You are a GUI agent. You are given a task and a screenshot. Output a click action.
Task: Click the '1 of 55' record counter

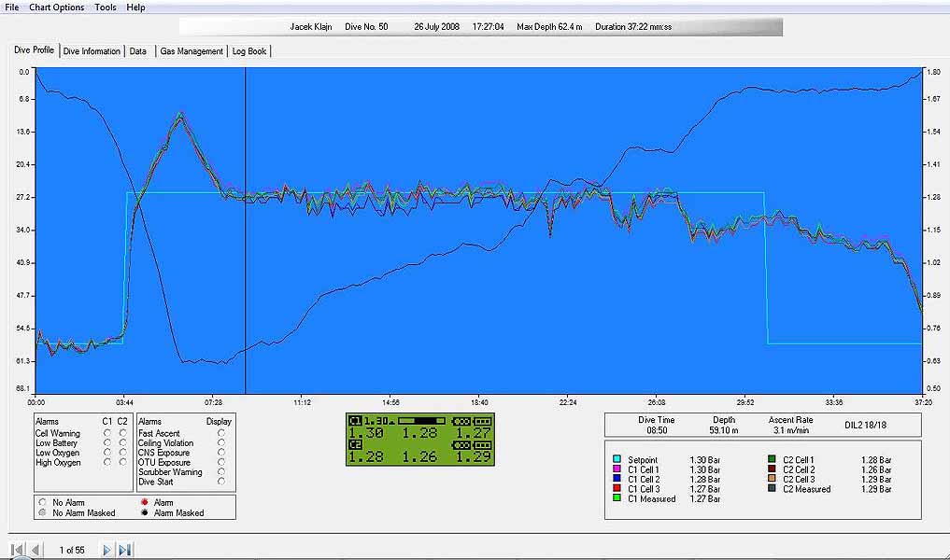pos(72,550)
